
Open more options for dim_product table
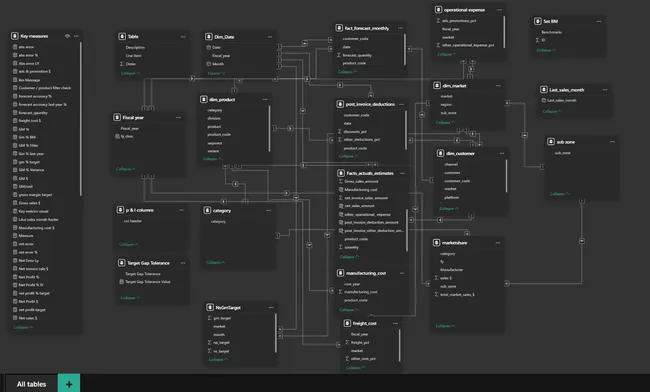tap(265, 99)
